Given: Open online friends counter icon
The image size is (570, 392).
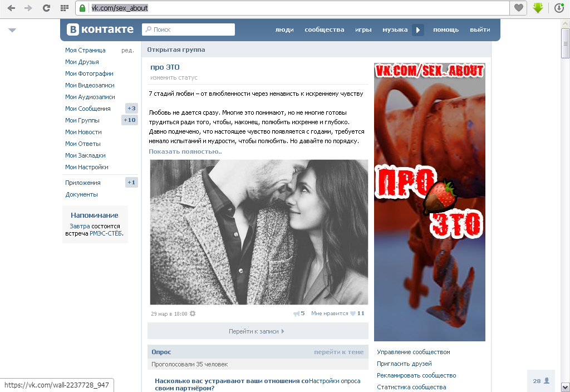Looking at the screenshot, I should tap(541, 381).
